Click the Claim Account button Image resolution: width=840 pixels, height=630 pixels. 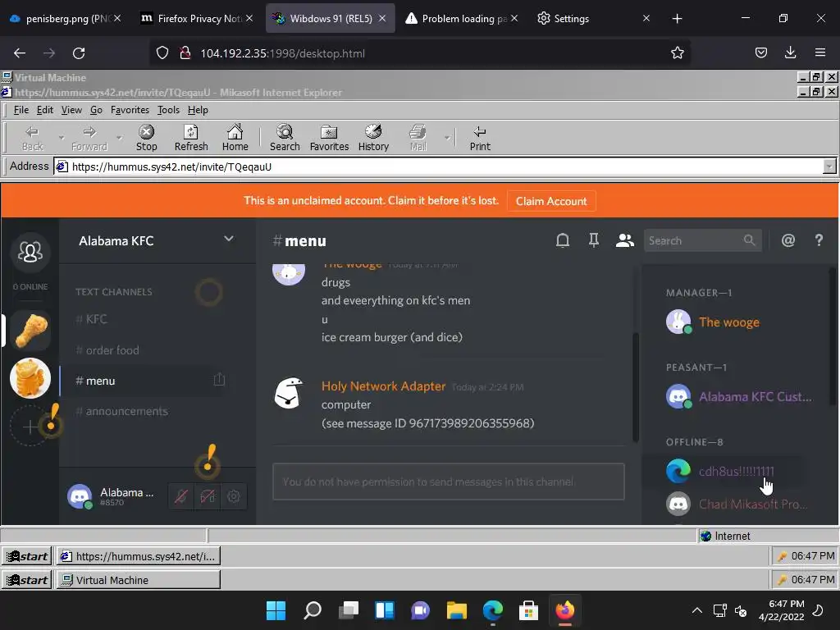coord(551,201)
